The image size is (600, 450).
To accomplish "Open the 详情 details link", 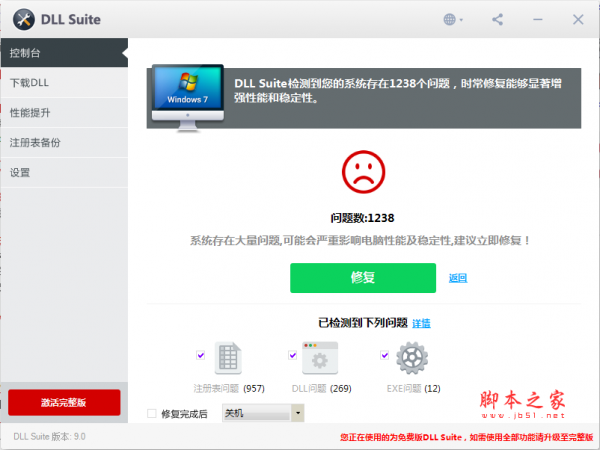I will click(x=421, y=323).
